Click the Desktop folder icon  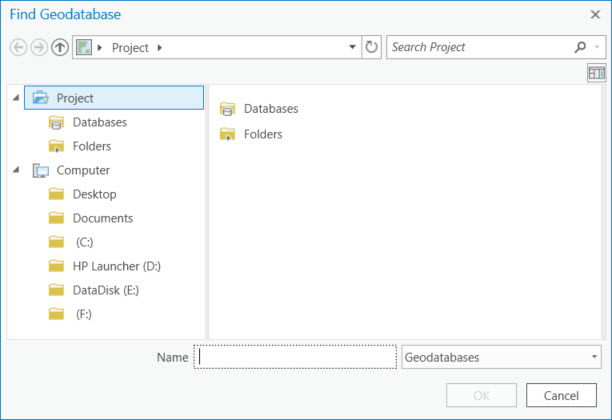pyautogui.click(x=56, y=194)
